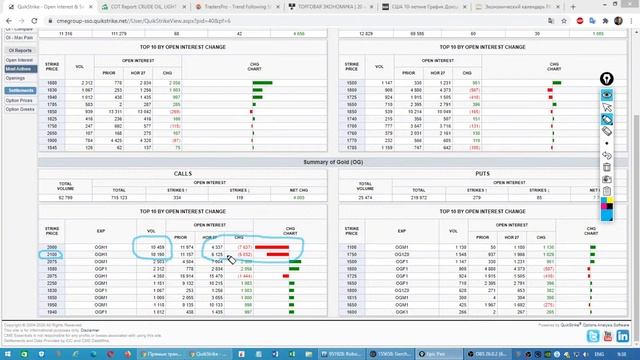640x360 pixels.
Task: Take a screenshot with the camera icon
Action: pyautogui.click(x=607, y=179)
